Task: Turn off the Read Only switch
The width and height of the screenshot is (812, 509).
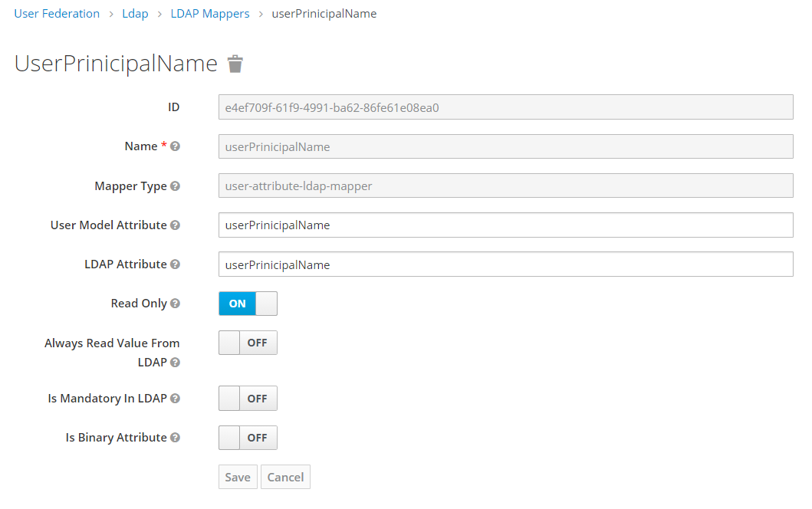Action: [248, 304]
